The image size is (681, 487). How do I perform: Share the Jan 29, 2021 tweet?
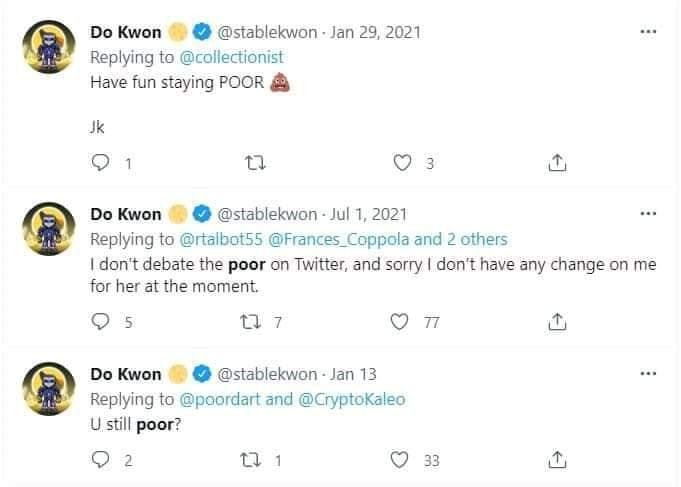pyautogui.click(x=557, y=162)
